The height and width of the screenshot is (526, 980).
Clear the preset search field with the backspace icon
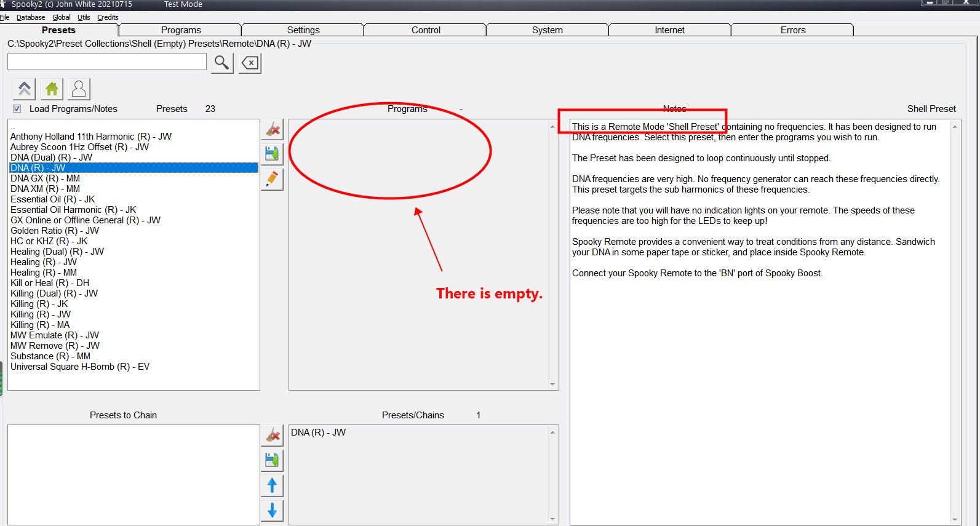(x=250, y=63)
